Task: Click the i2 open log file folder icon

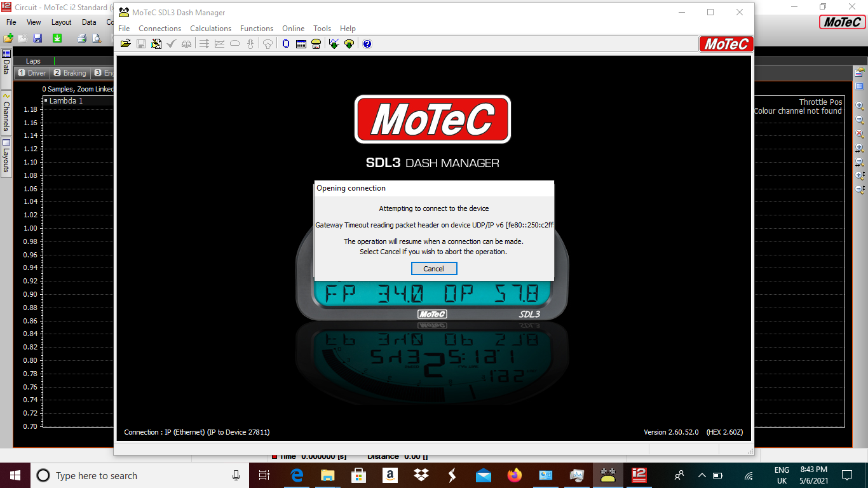Action: coord(8,38)
